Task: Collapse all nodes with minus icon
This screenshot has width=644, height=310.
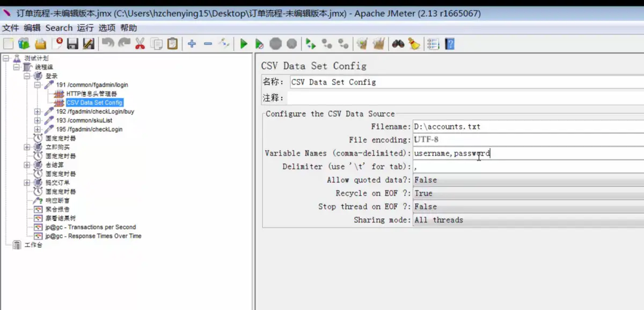Action: coord(208,44)
